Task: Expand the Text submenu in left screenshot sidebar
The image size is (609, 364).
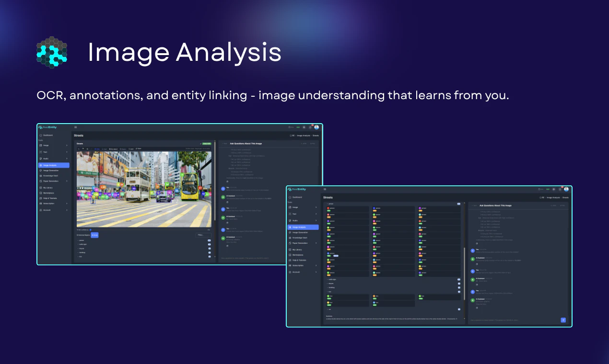Action: pos(54,152)
